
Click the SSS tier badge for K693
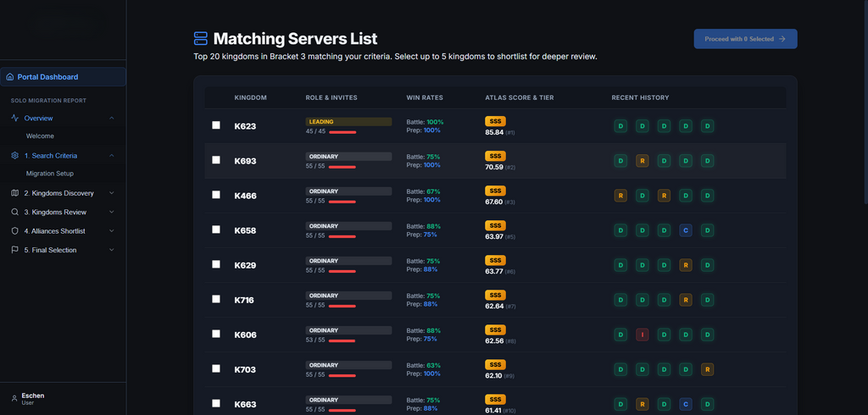coord(495,156)
